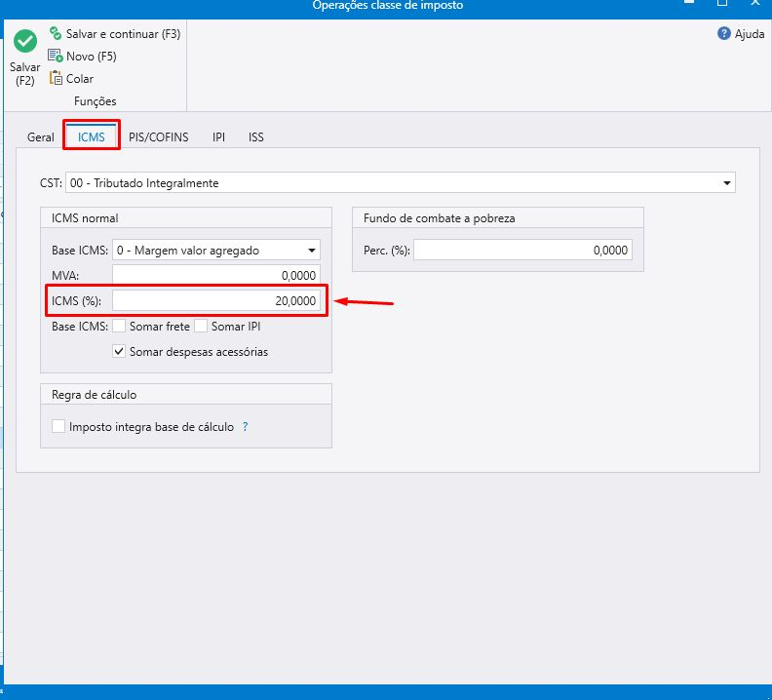Open the Ajuda help icon

[724, 34]
